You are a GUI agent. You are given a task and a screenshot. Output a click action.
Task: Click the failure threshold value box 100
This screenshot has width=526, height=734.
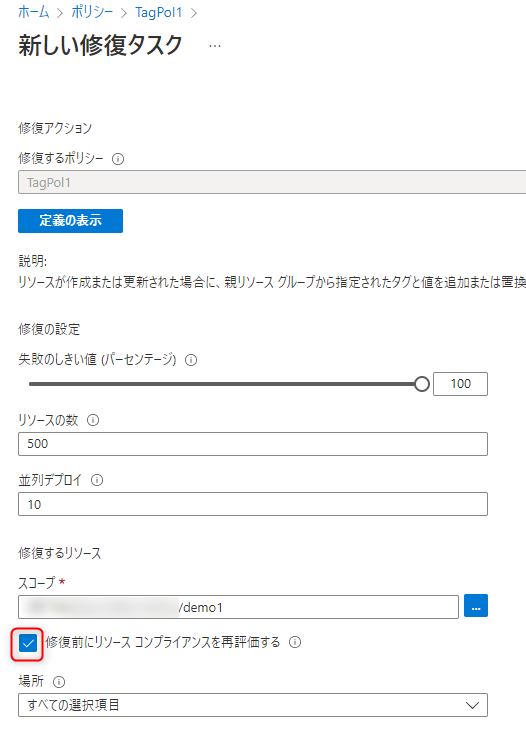click(x=460, y=384)
